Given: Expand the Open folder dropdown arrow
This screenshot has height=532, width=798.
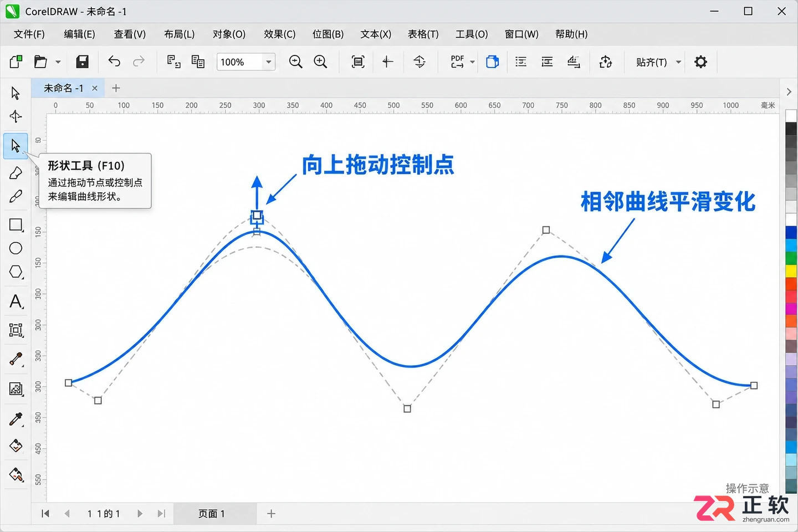Looking at the screenshot, I should click(58, 62).
